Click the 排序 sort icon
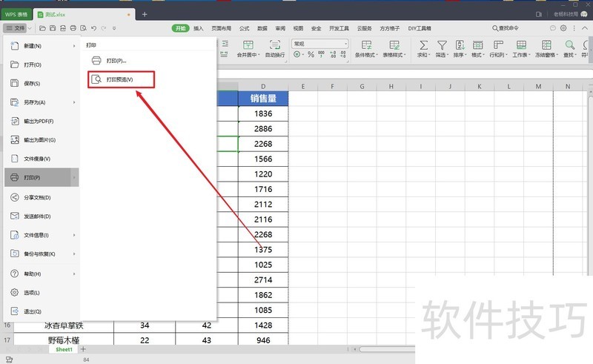Image resolution: width=593 pixels, height=364 pixels. tap(459, 45)
